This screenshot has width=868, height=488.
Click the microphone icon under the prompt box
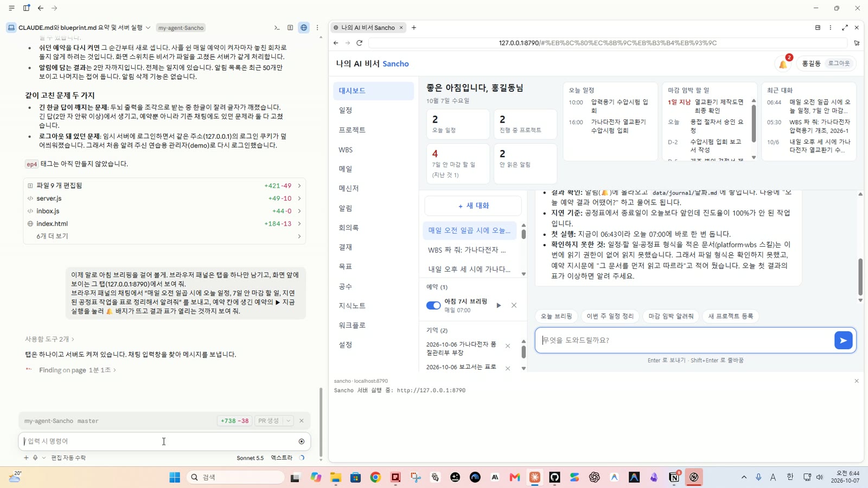[x=35, y=458]
